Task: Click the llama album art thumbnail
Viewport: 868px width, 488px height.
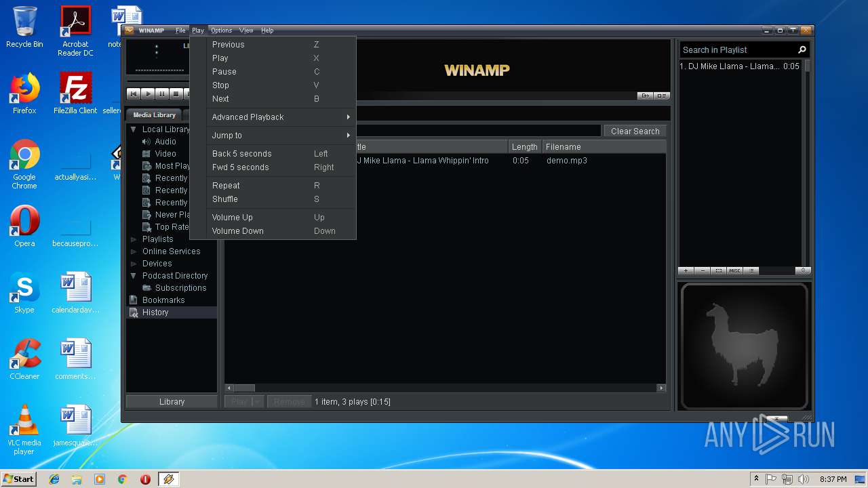Action: (x=745, y=346)
